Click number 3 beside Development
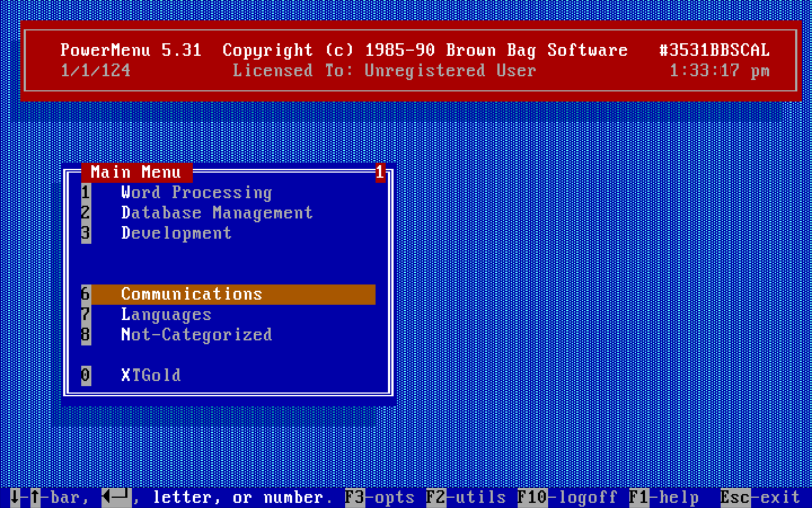 click(x=86, y=233)
